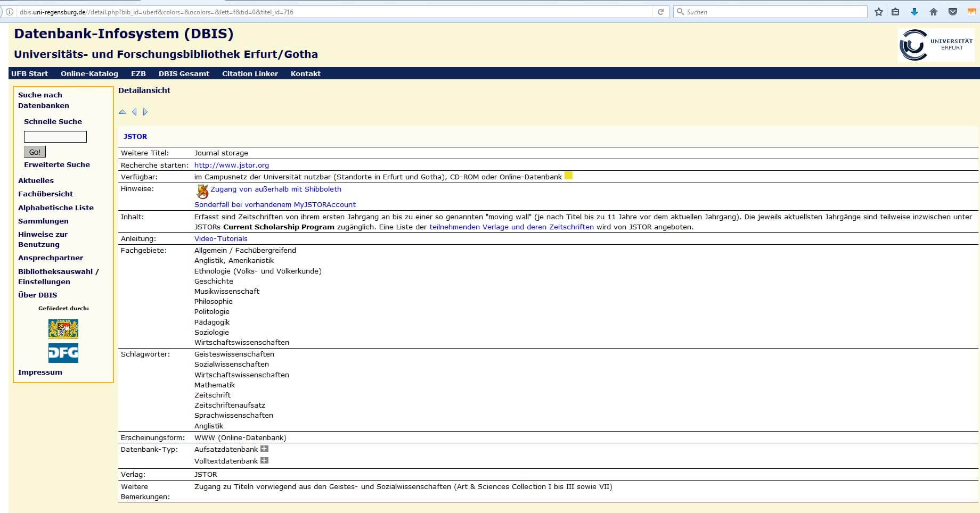Click the Politologie subject entry
The width and height of the screenshot is (980, 513).
[x=212, y=311]
